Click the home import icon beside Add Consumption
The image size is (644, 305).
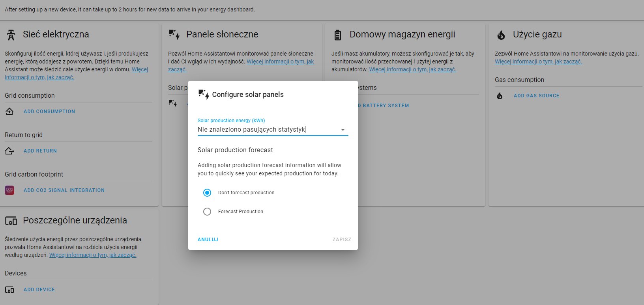coord(9,112)
